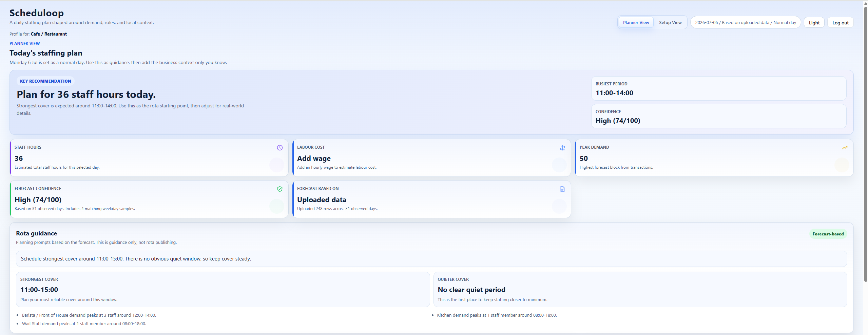
Task: Click the 'Add wage' text in Labour Cost
Action: (314, 158)
